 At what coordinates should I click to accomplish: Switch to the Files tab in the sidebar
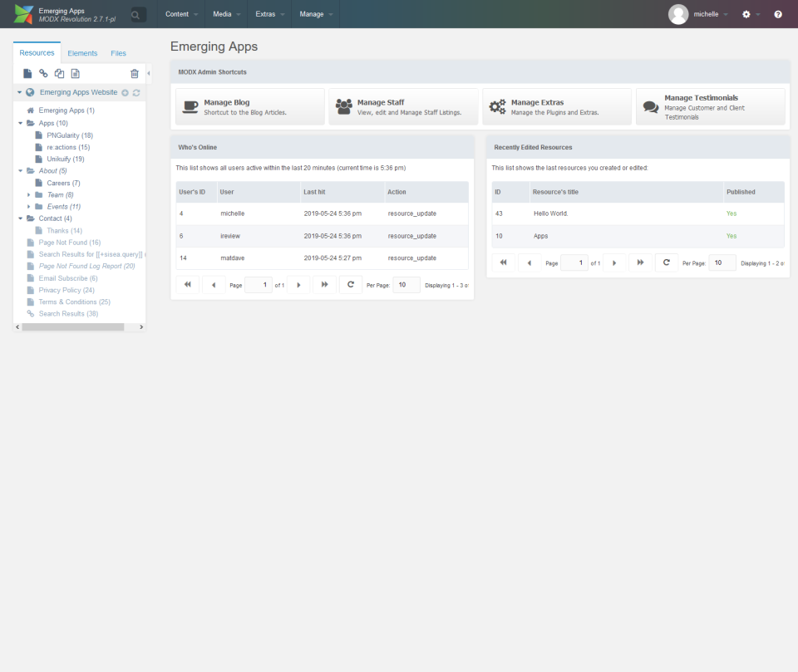click(x=118, y=52)
